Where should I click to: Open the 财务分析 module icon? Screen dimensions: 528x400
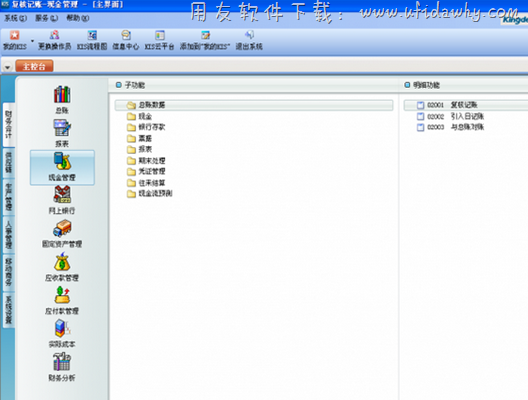tap(62, 367)
